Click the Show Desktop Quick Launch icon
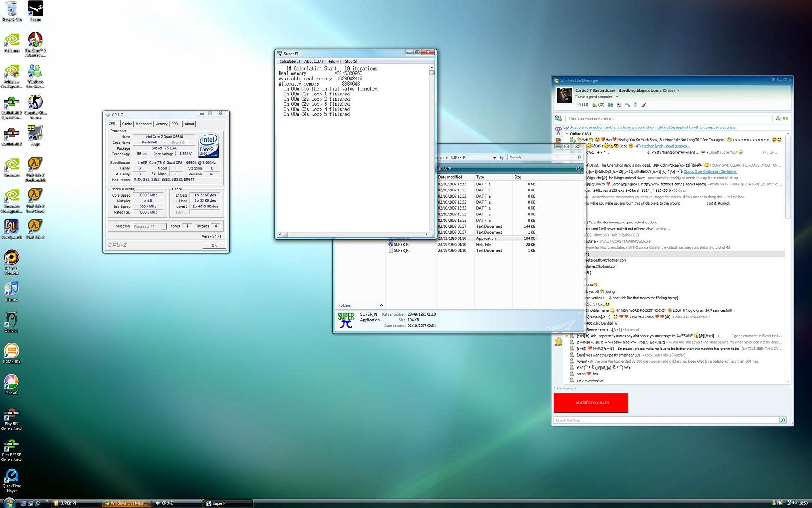The height and width of the screenshot is (508, 812). 23,503
